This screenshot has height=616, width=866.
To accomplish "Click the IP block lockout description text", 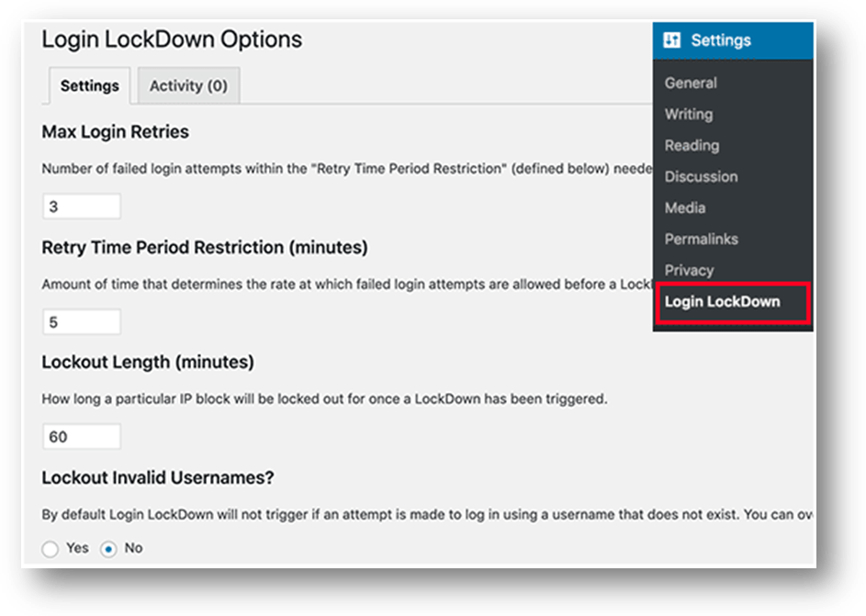I will point(325,398).
